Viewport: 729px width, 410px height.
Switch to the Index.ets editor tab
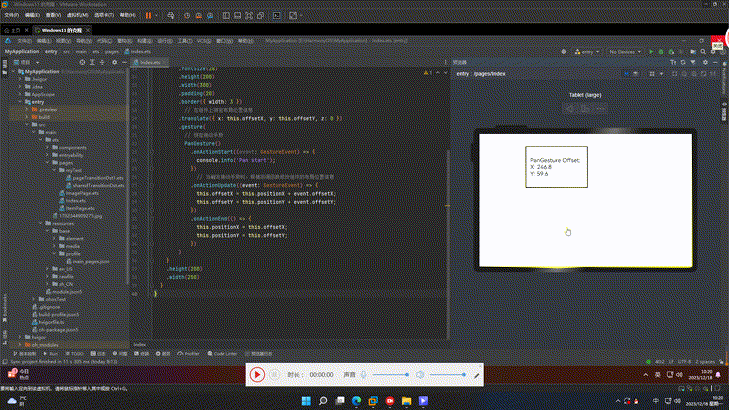tap(150, 62)
